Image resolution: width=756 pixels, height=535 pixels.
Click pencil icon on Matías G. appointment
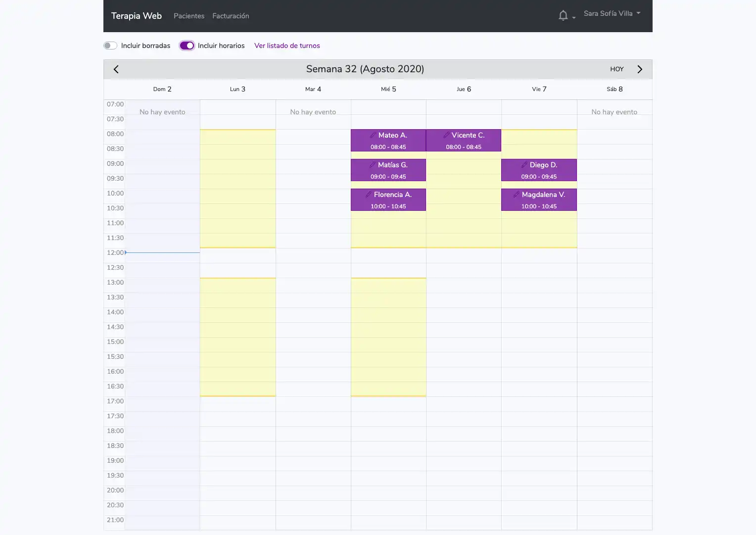click(x=372, y=165)
